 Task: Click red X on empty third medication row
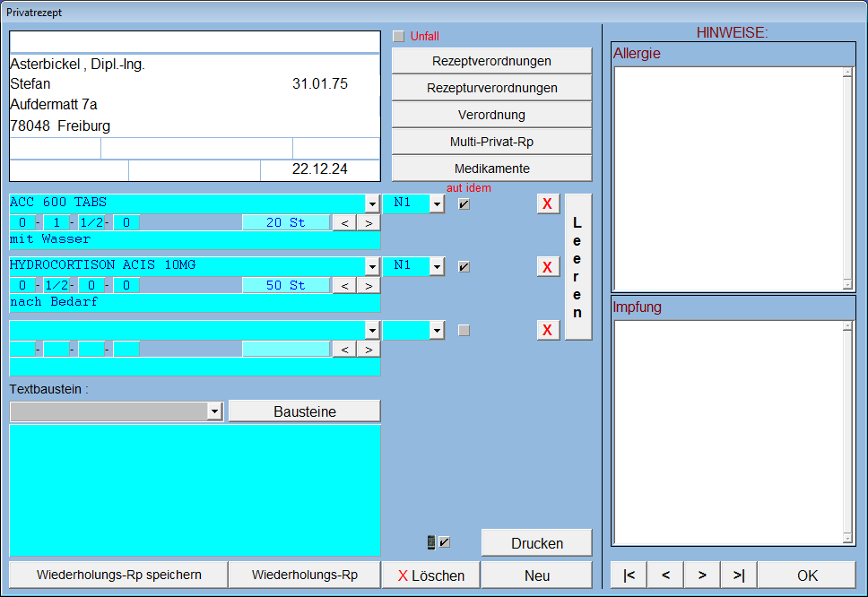[548, 330]
